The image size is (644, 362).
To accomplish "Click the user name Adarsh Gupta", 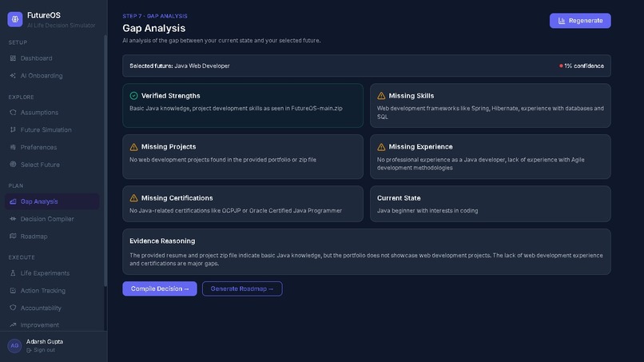I will click(x=45, y=341).
